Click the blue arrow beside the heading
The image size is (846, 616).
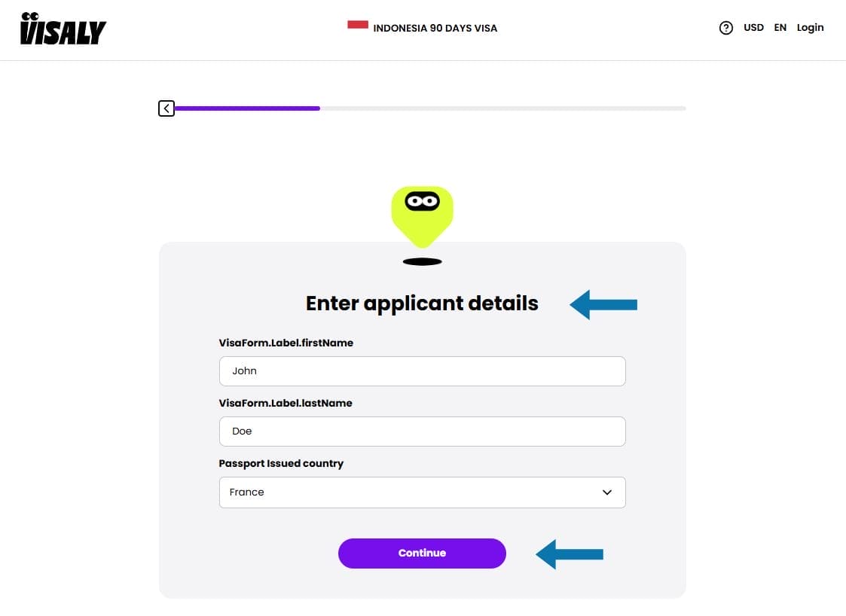[603, 305]
